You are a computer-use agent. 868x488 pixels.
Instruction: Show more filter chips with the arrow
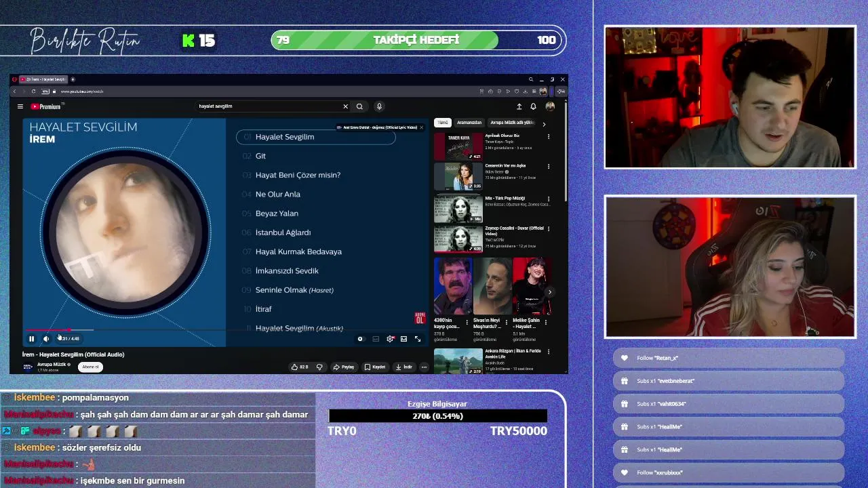pyautogui.click(x=544, y=124)
